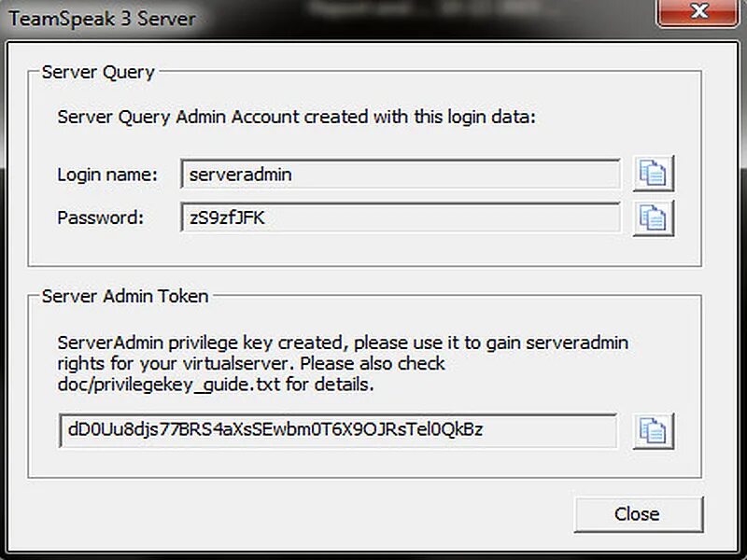747x560 pixels.
Task: Copy the server admin token
Action: click(x=653, y=431)
